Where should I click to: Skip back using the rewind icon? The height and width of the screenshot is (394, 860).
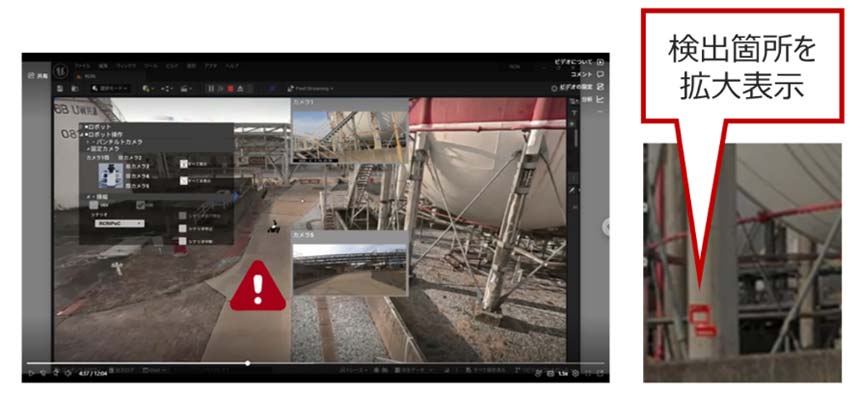coord(43,373)
